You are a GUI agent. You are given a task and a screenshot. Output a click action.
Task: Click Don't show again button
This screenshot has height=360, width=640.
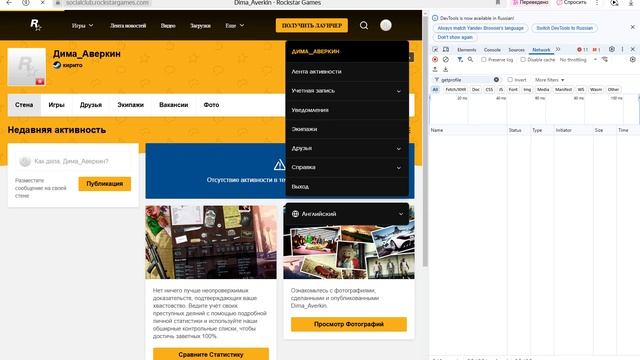(x=455, y=37)
